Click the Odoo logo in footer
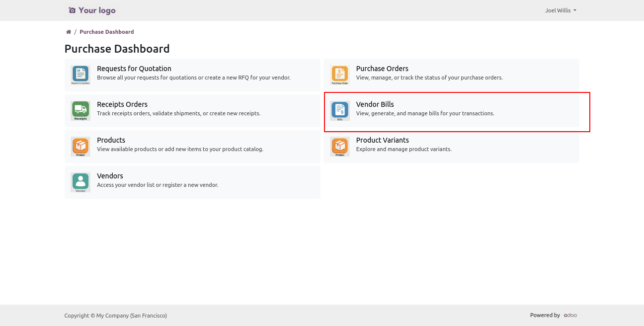Viewport: 644px width, 326px height. pos(570,315)
